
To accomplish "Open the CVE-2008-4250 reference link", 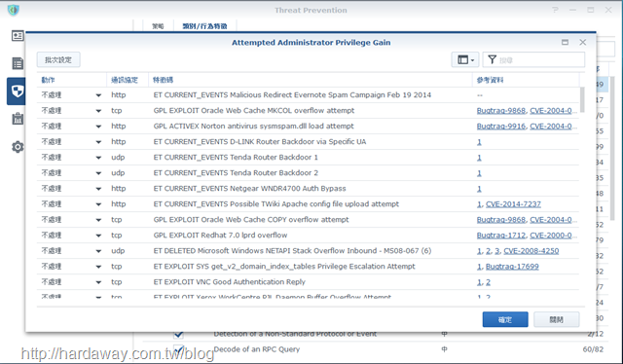I will point(531,251).
